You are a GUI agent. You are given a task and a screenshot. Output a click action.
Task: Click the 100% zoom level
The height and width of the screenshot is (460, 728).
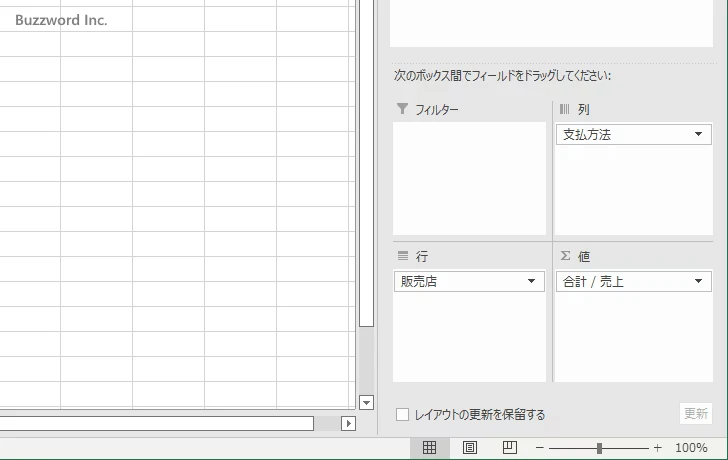[691, 448]
